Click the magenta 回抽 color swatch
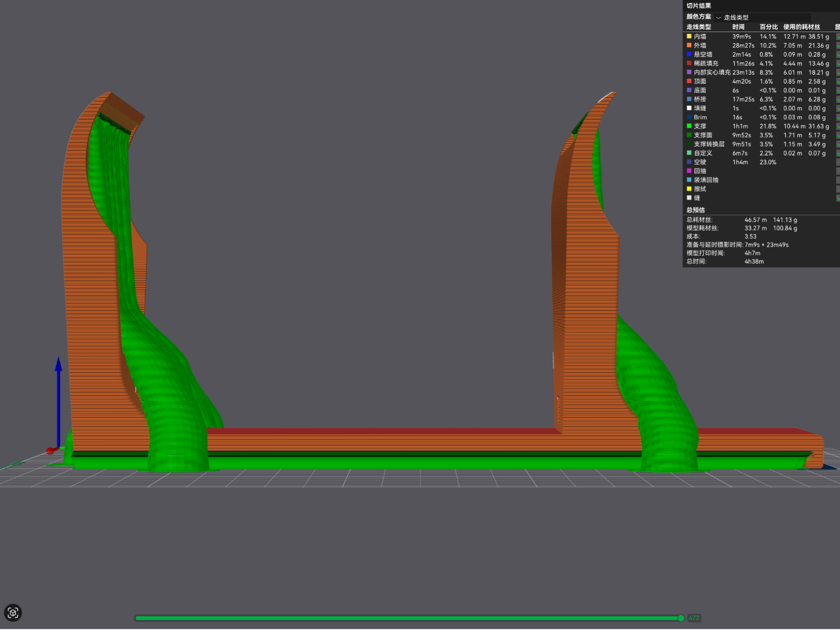 click(689, 171)
